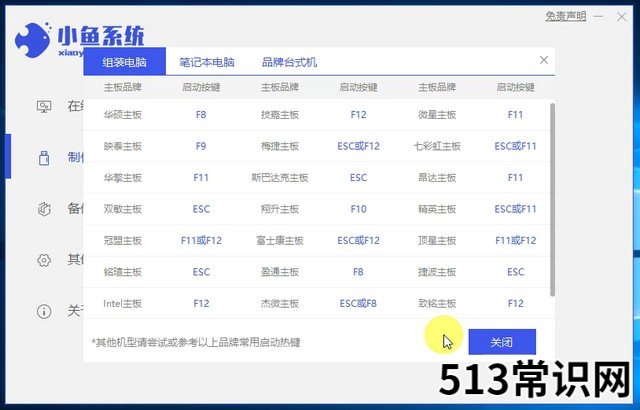Select the 盈通主板 cell
Image resolution: width=640 pixels, height=410 pixels.
pos(280,272)
